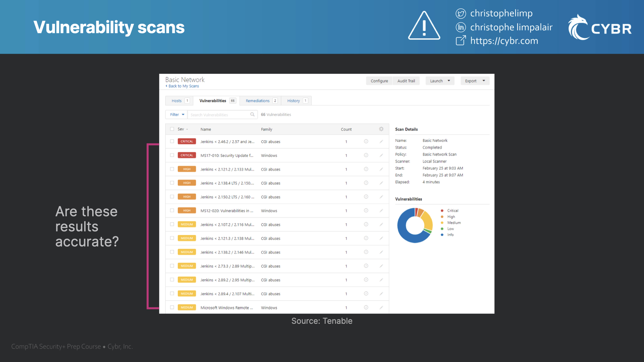Image resolution: width=644 pixels, height=362 pixels.
Task: Click circle icon in MS12-020 row
Action: pos(366,210)
